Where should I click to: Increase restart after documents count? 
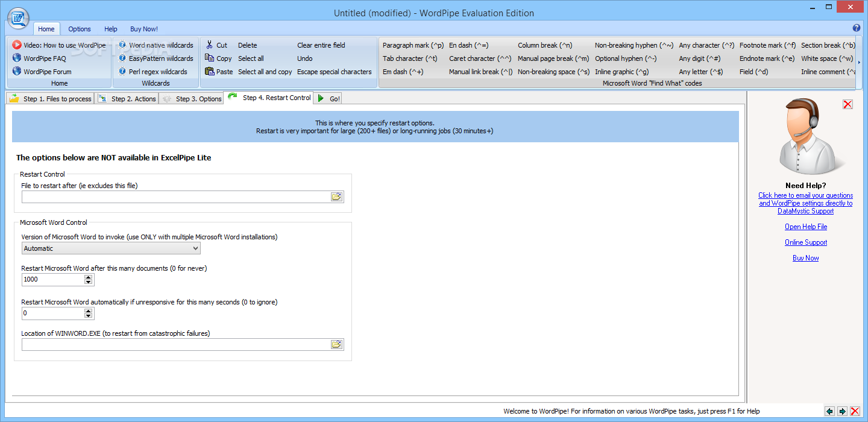(89, 277)
